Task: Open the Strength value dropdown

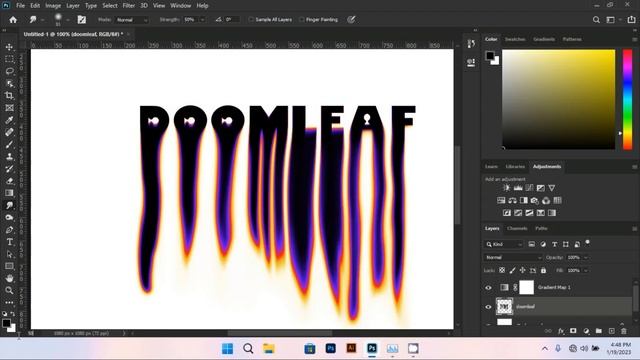Action: click(x=202, y=20)
